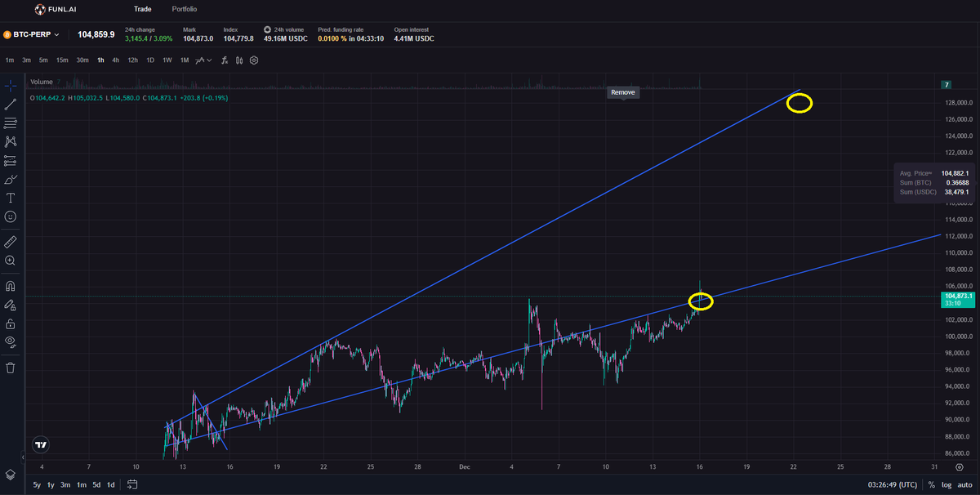Viewport: 980px width, 495px height.
Task: Expand the chart style dropdown arrow
Action: [210, 60]
